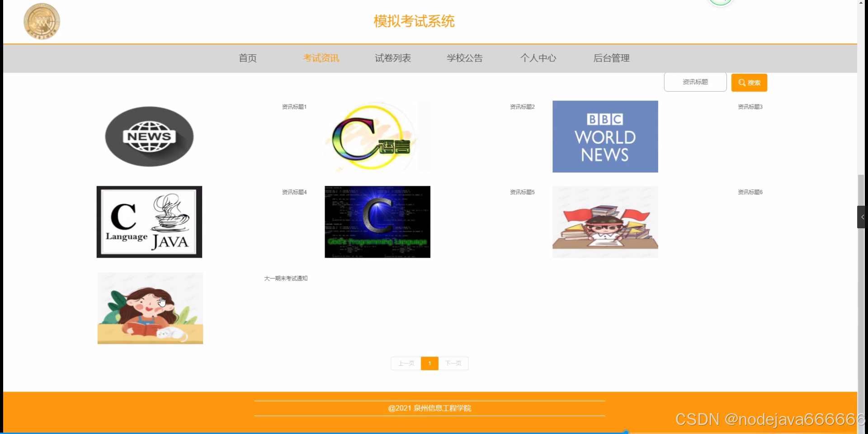Select page 1 in pagination
The width and height of the screenshot is (868, 434).
pos(429,363)
